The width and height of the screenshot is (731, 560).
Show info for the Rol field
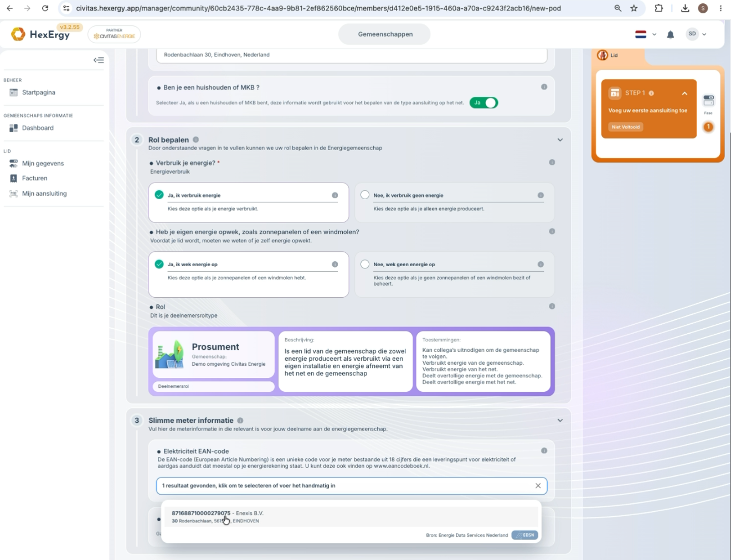(x=552, y=306)
